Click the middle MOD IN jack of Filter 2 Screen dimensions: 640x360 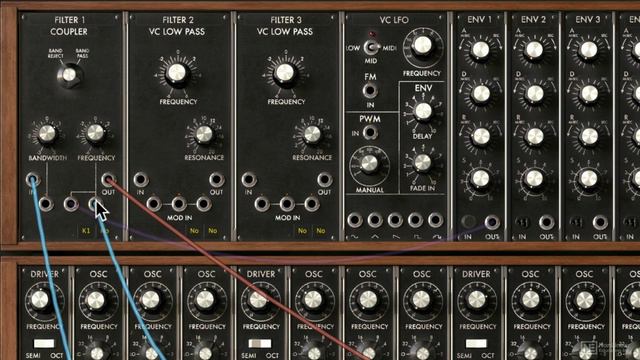click(x=179, y=203)
